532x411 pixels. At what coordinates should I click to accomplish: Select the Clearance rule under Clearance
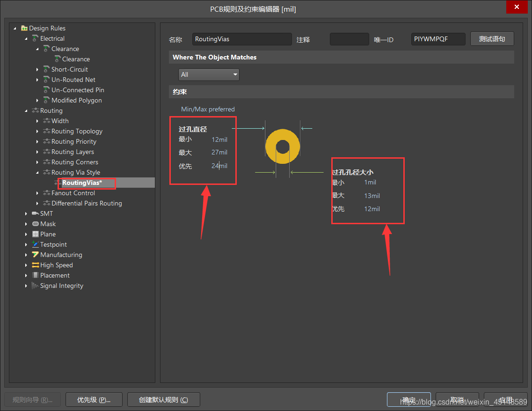click(x=76, y=59)
